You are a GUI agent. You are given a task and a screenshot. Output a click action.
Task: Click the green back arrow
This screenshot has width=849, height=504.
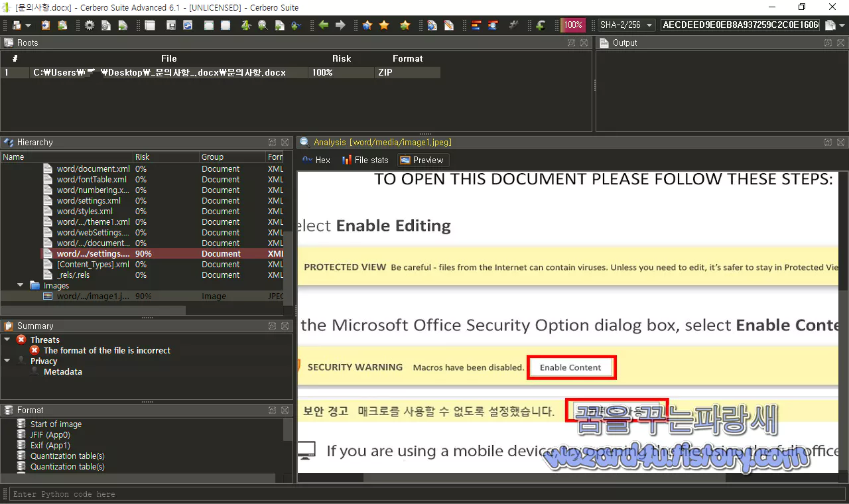point(323,25)
